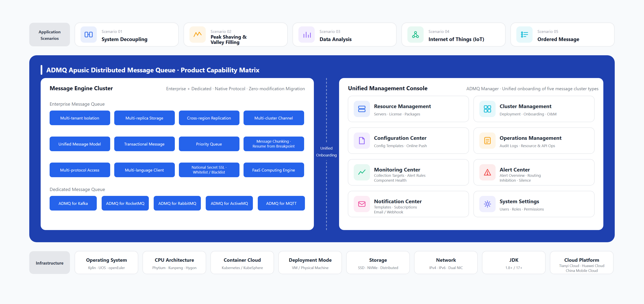Click Enterprise Message Queue section heading

point(77,104)
